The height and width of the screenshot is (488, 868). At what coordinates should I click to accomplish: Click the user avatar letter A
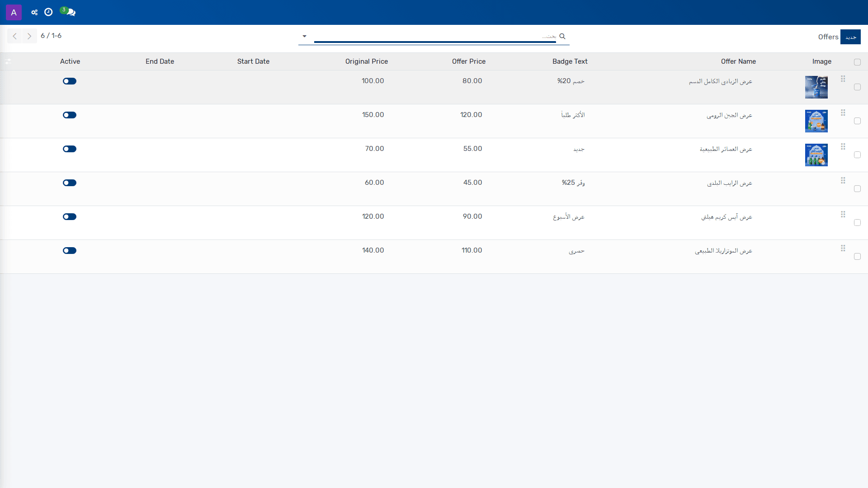pyautogui.click(x=14, y=12)
